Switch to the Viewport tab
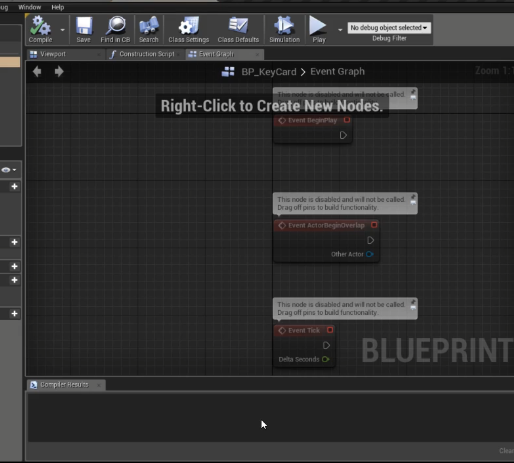Viewport: 514px width, 463px height. (x=53, y=54)
